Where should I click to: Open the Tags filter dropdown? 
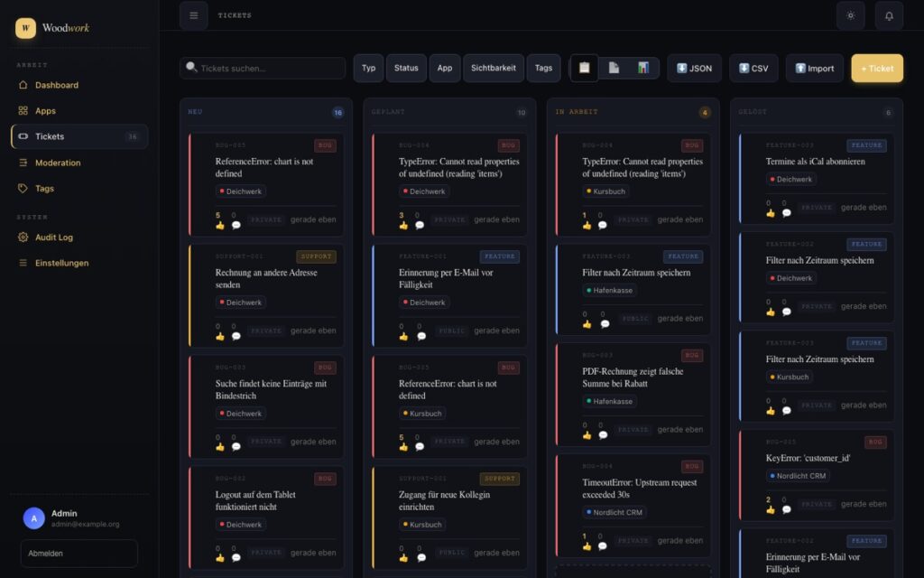point(543,68)
